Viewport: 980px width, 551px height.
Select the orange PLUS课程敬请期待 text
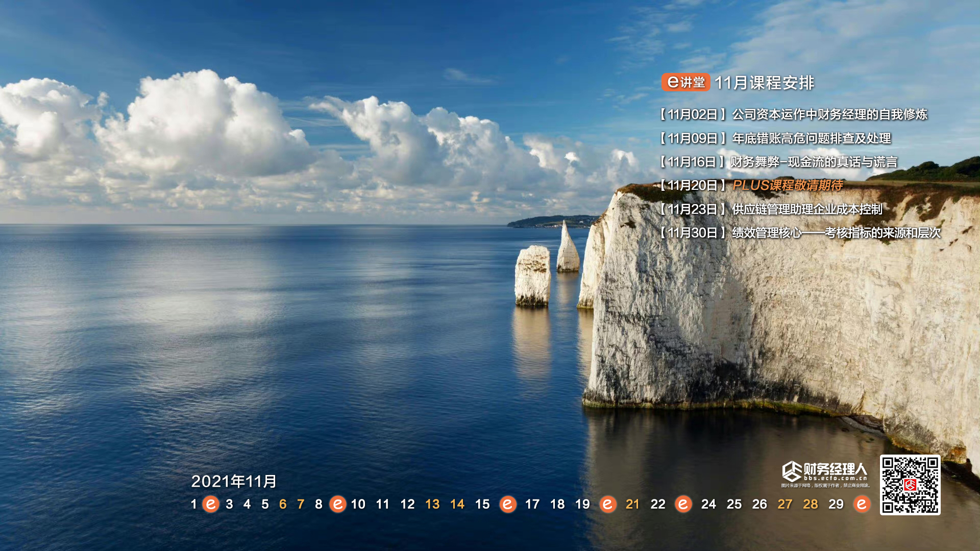point(788,185)
